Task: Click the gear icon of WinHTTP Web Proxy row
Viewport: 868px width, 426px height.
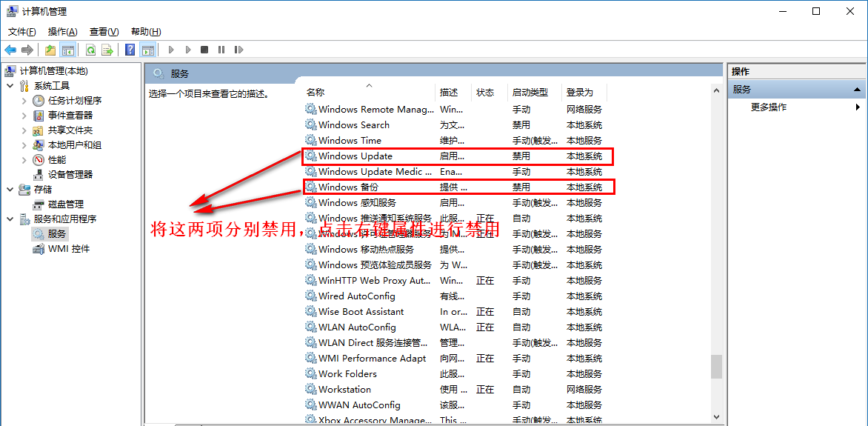Action: click(x=310, y=280)
